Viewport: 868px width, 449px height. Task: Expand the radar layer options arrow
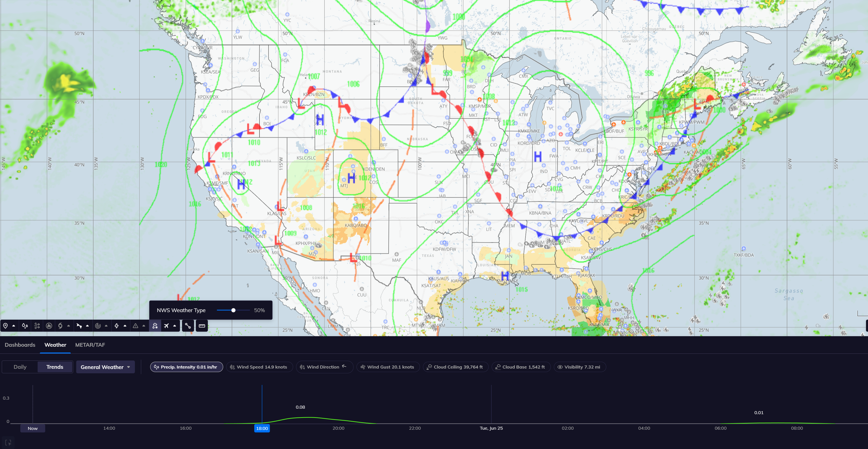106,326
